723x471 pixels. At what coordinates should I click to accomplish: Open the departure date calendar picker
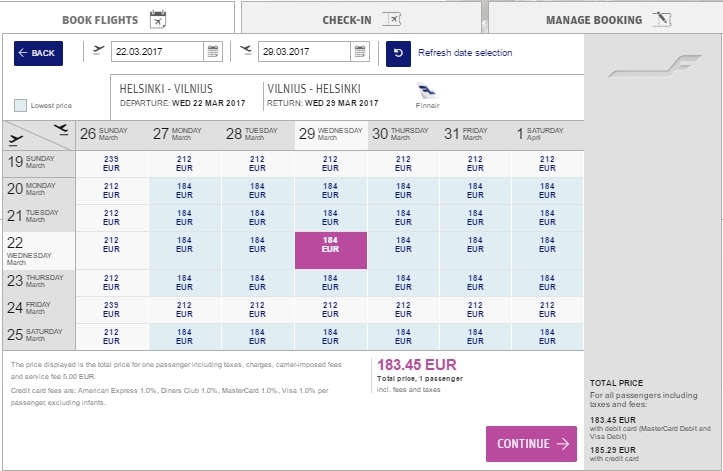213,52
